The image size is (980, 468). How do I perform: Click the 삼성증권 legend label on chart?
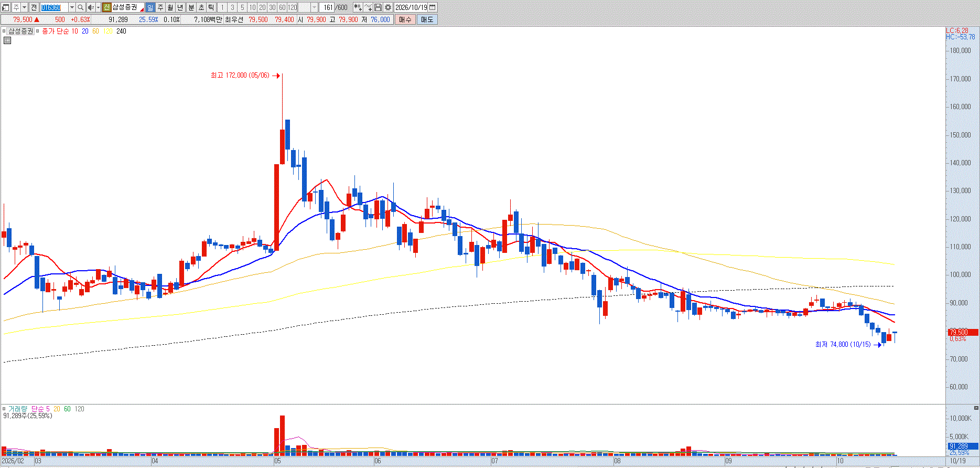tap(20, 31)
